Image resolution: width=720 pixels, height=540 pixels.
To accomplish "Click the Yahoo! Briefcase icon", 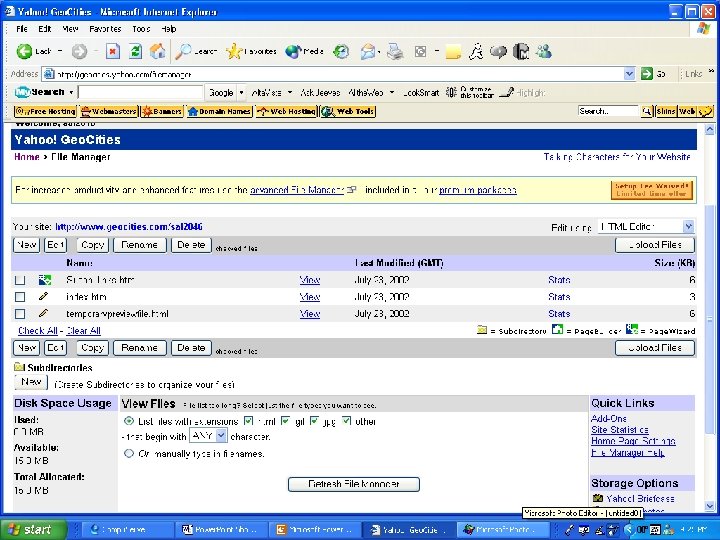I will tap(597, 498).
